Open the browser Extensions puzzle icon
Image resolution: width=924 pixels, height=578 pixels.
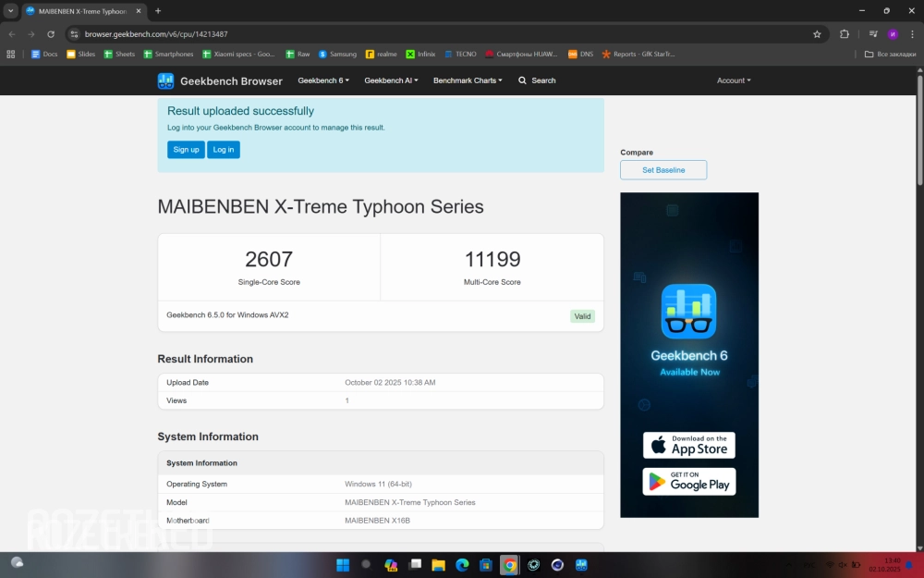[x=844, y=34]
